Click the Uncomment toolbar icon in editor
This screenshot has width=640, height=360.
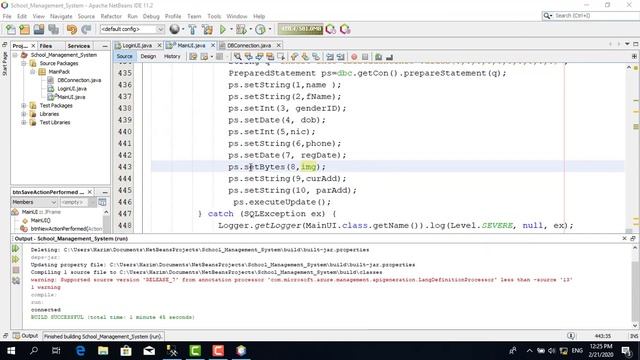pos(389,57)
